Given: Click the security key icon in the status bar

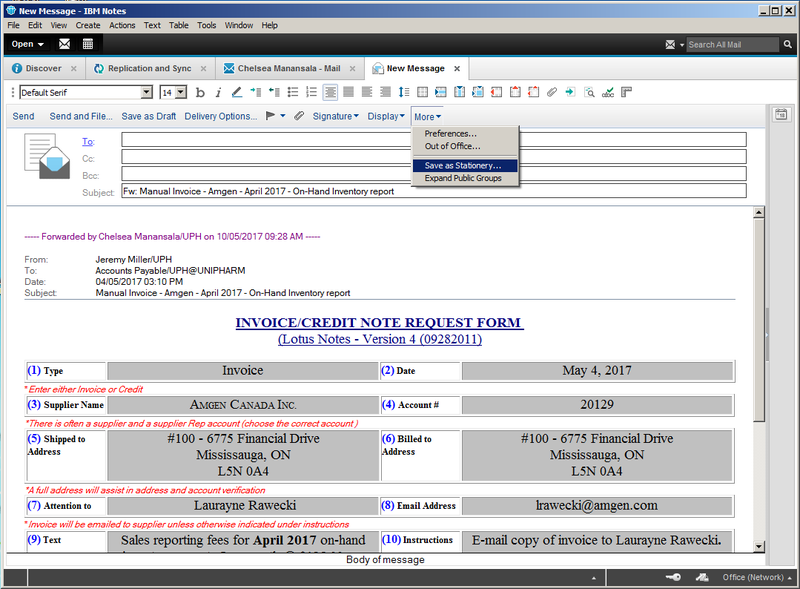Looking at the screenshot, I should point(673,577).
